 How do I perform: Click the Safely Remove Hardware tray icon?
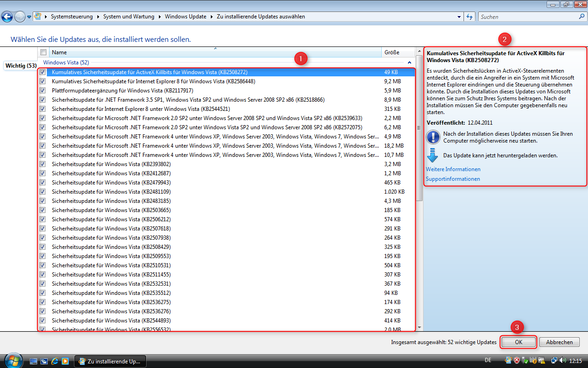[524, 361]
